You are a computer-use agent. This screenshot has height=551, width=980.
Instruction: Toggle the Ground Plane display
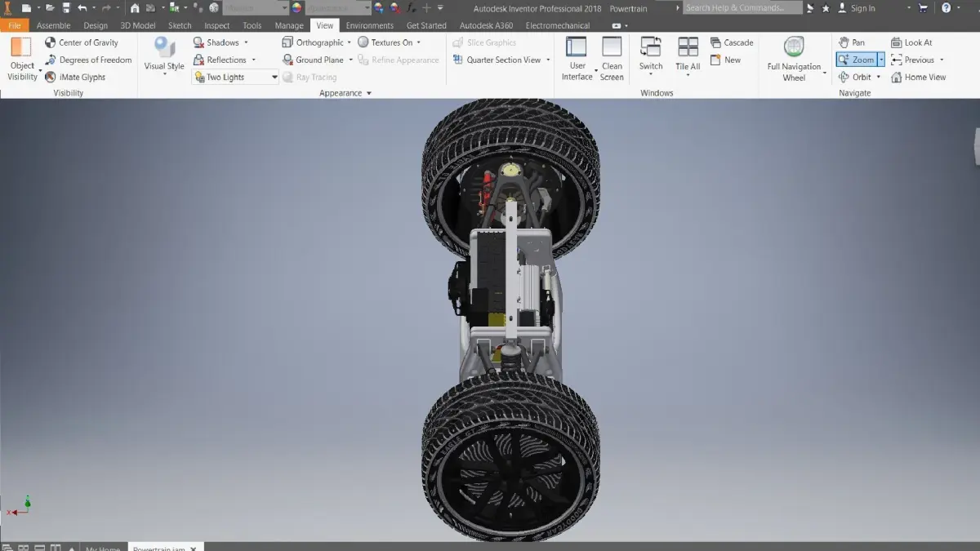313,60
